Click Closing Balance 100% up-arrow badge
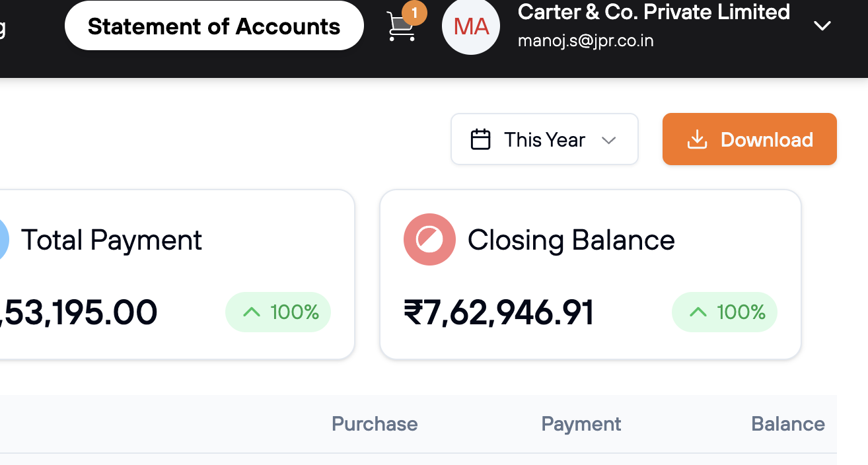868x465 pixels. pos(725,312)
